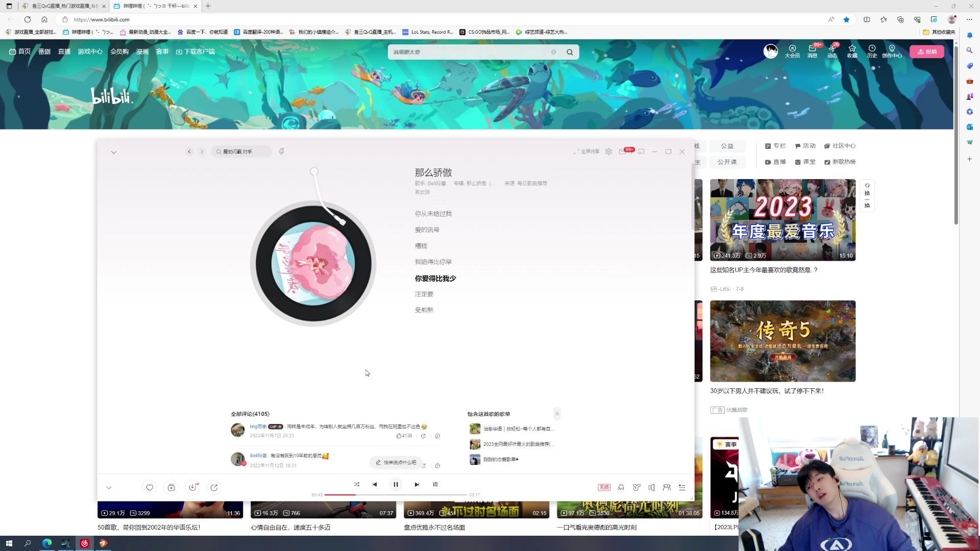
Task: Open the 番剧 menu in the navbar
Action: (44, 51)
